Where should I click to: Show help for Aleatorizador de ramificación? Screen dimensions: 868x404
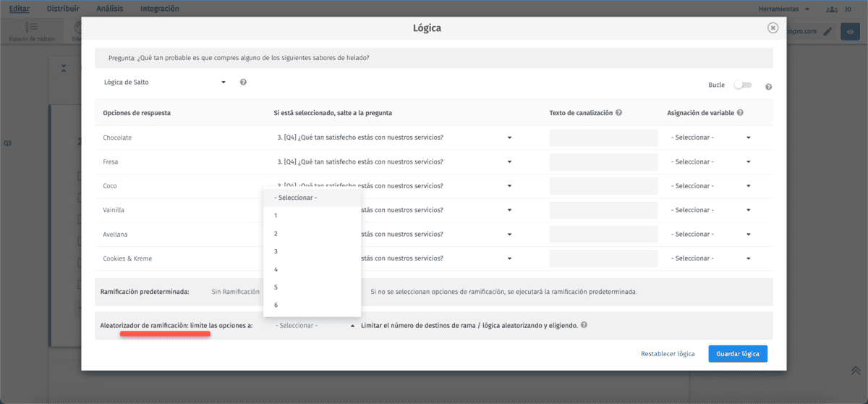tap(584, 325)
